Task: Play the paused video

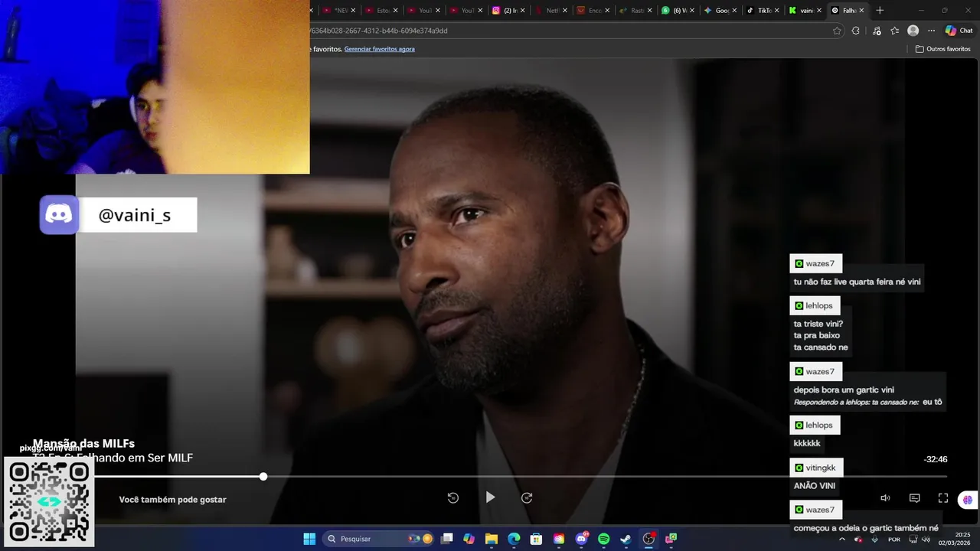Action: tap(490, 497)
